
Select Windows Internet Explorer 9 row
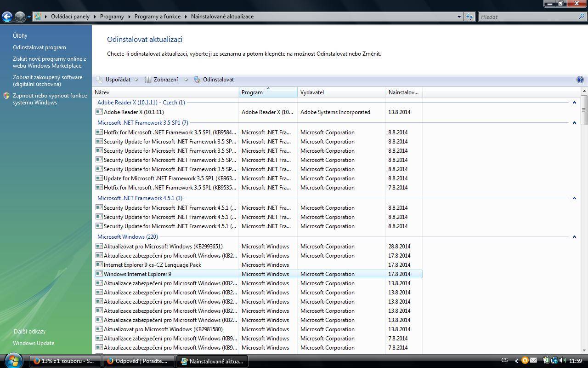point(258,274)
